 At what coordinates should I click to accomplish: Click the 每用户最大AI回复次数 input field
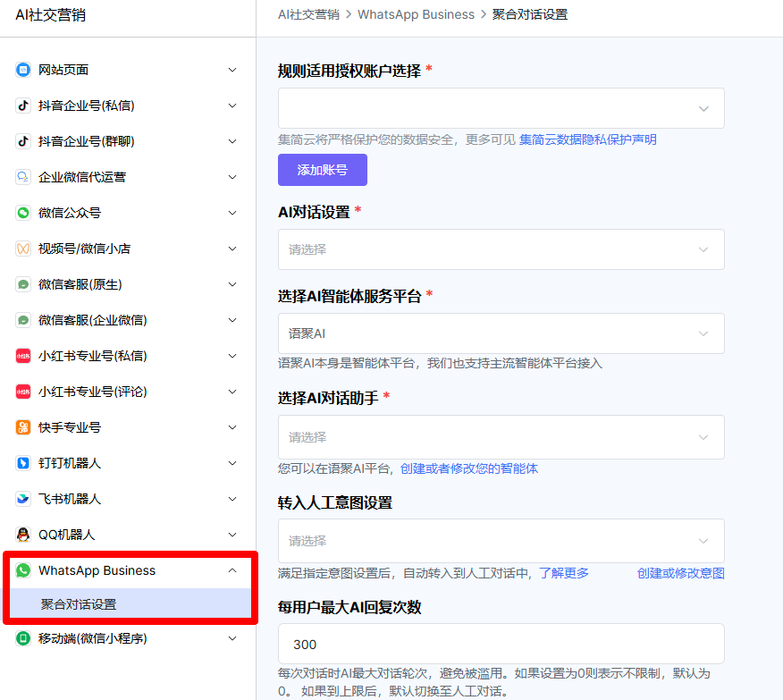pos(501,644)
